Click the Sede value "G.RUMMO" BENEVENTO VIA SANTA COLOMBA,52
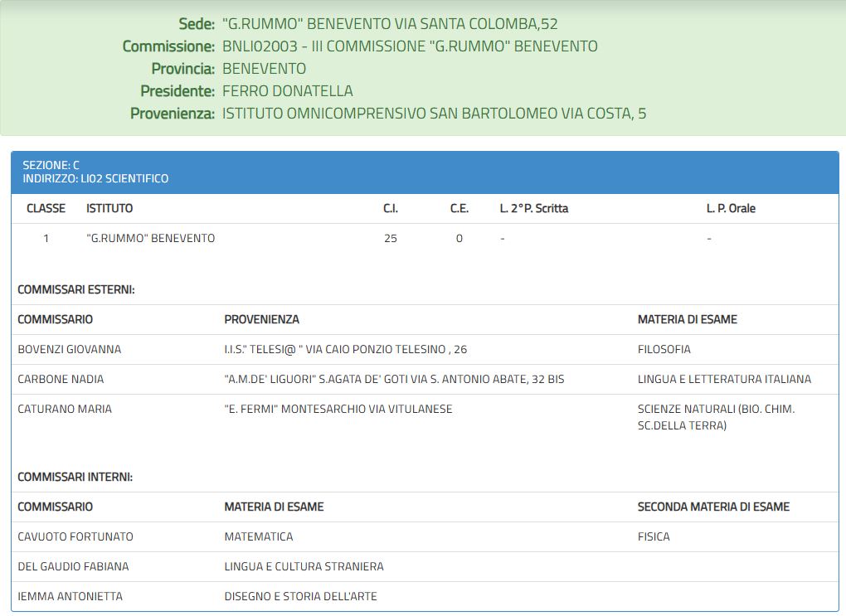Image resolution: width=846 pixels, height=616 pixels. click(x=390, y=24)
